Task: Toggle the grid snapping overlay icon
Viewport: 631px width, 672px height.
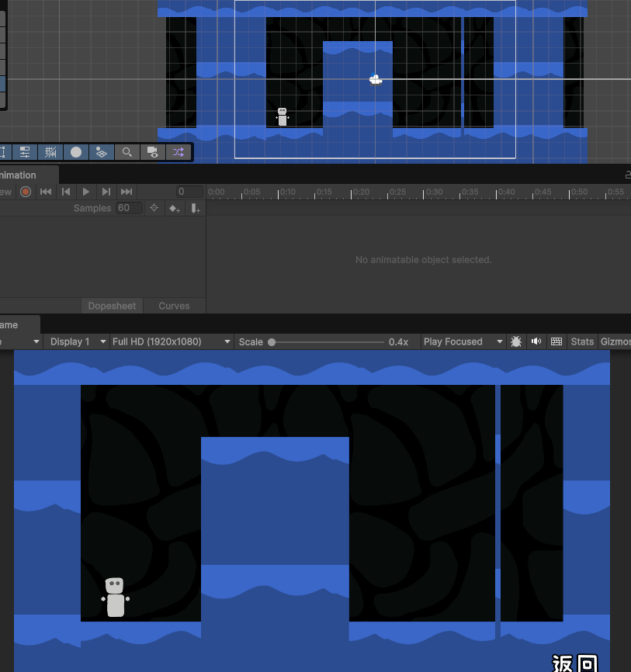Action: coord(50,152)
